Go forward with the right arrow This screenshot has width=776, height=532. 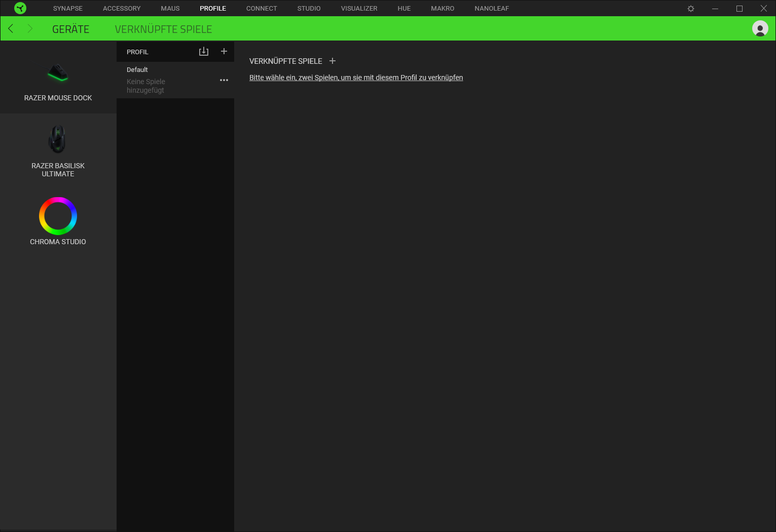30,28
